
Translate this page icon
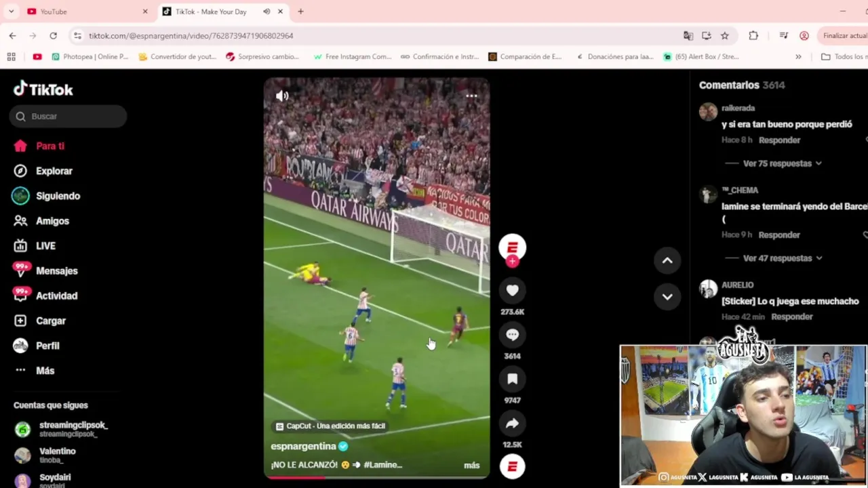[x=688, y=35]
